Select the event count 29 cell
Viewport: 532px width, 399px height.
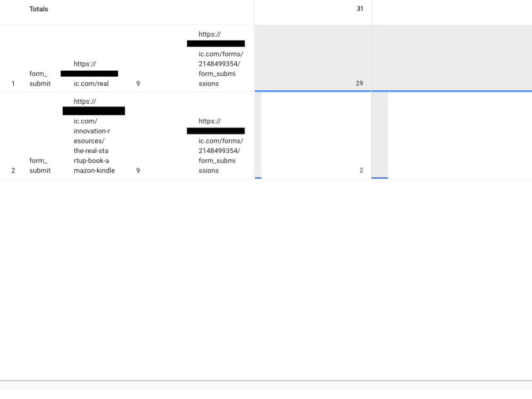[313, 58]
